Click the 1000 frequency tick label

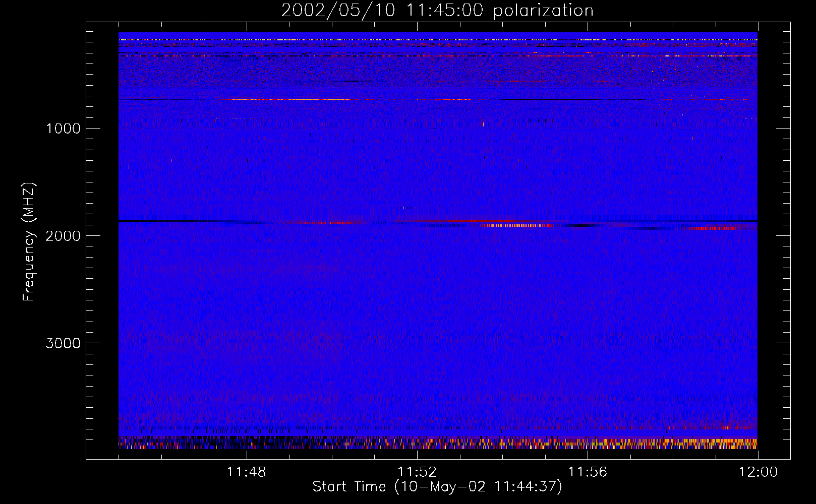tap(63, 129)
